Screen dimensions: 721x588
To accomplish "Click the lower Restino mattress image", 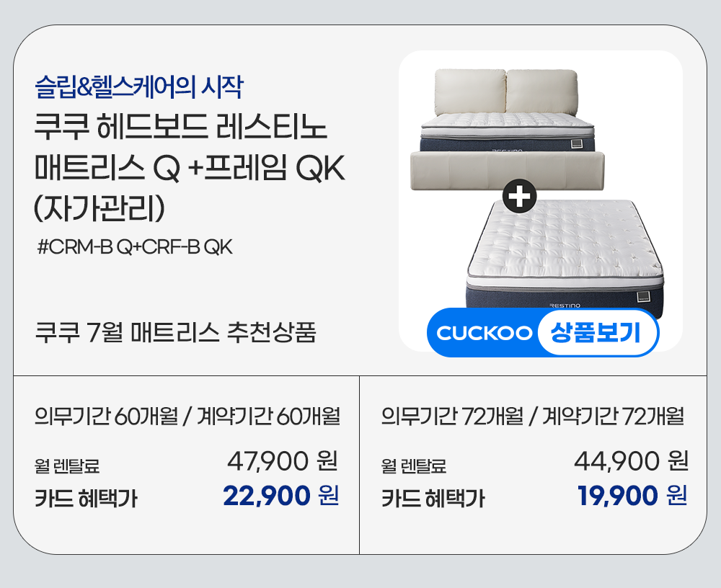I will pos(566,252).
